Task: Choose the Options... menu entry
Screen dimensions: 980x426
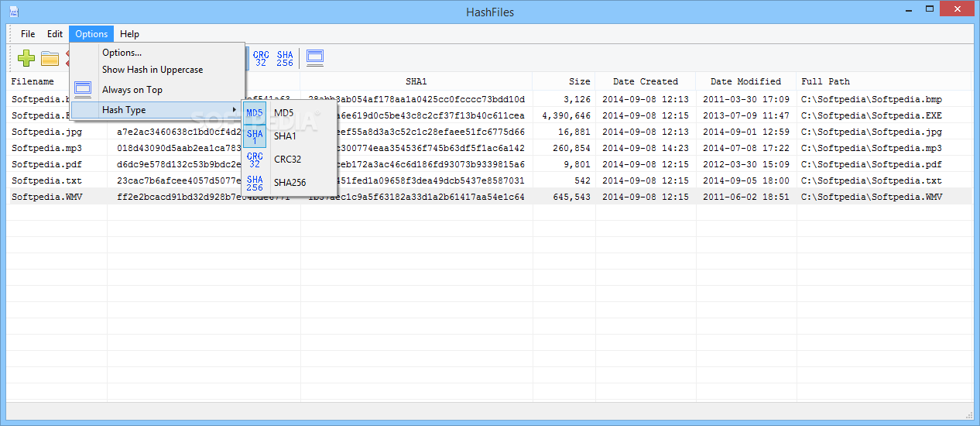Action: pos(158,53)
